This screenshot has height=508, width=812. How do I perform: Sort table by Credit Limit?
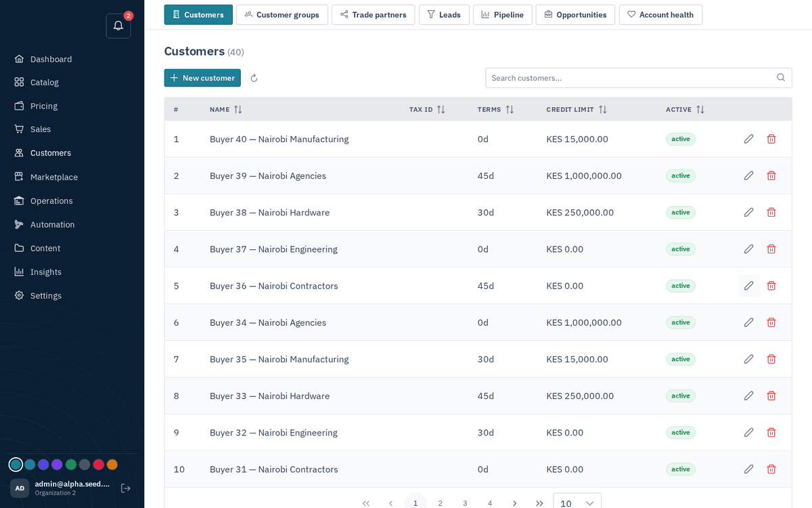tap(603, 110)
